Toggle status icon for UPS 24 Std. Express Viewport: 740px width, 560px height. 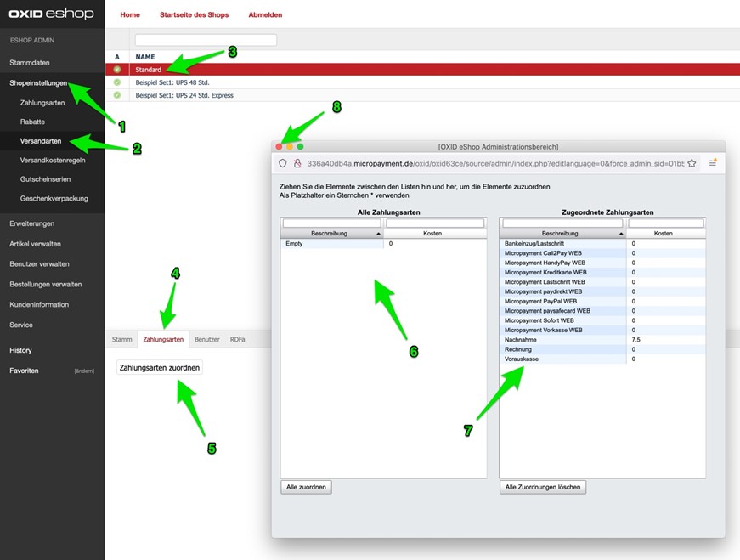coord(116,95)
